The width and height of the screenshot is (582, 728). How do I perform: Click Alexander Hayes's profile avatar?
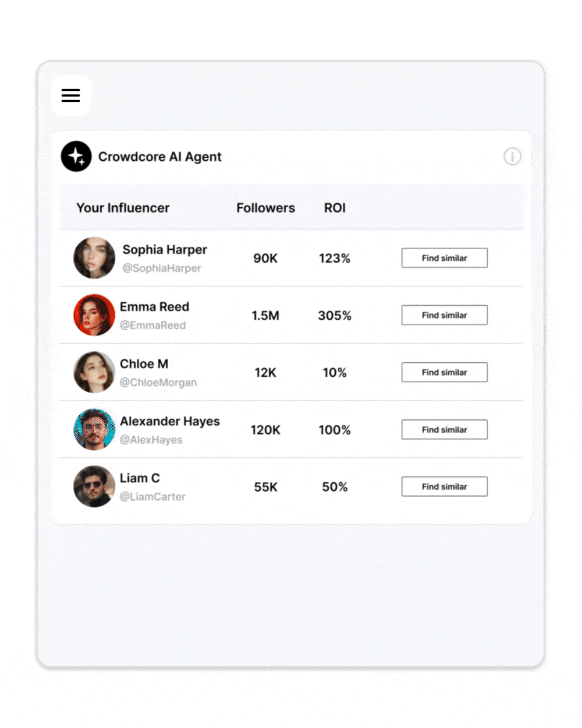94,430
